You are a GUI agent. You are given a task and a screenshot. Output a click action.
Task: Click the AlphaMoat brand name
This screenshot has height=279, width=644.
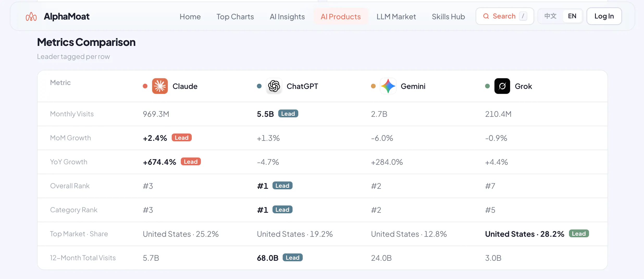tap(67, 16)
